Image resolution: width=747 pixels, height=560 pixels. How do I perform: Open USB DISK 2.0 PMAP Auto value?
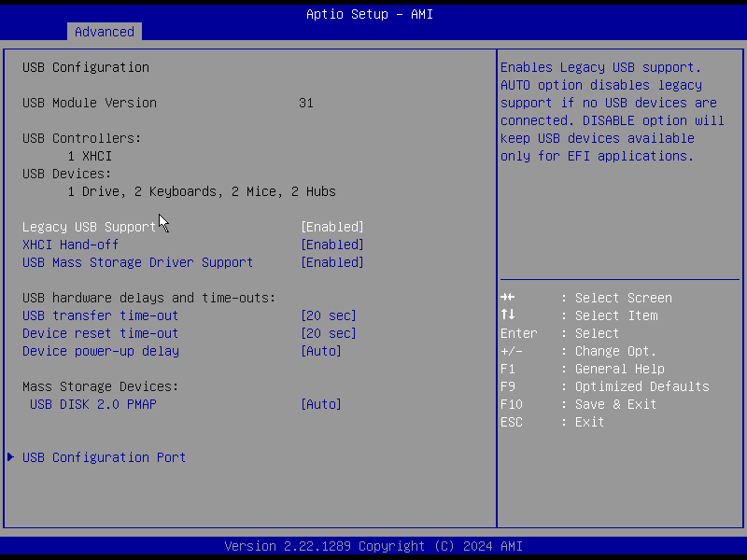click(321, 404)
